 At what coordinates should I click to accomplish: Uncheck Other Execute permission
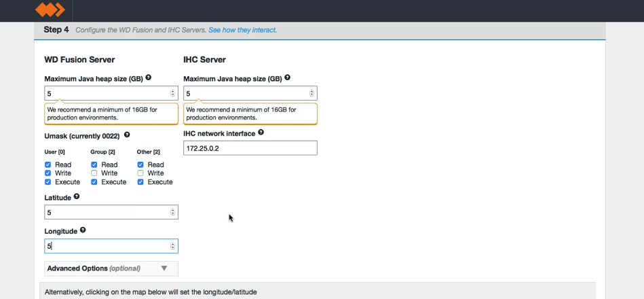pos(140,182)
